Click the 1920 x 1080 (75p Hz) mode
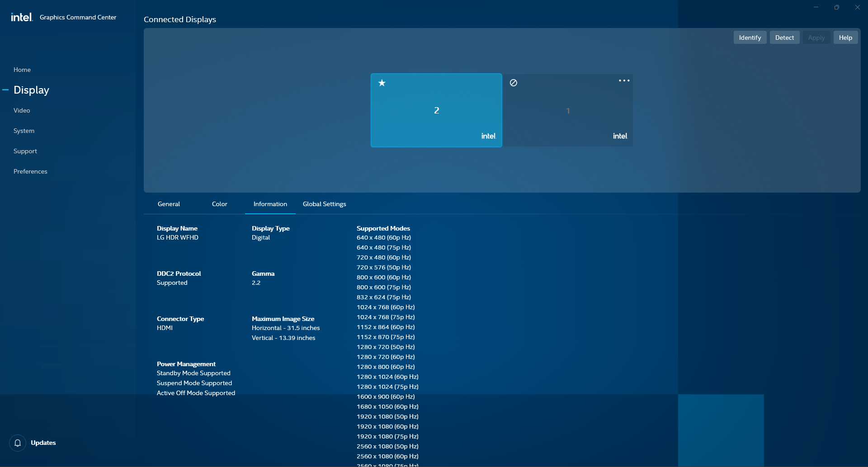868x467 pixels. click(x=387, y=436)
